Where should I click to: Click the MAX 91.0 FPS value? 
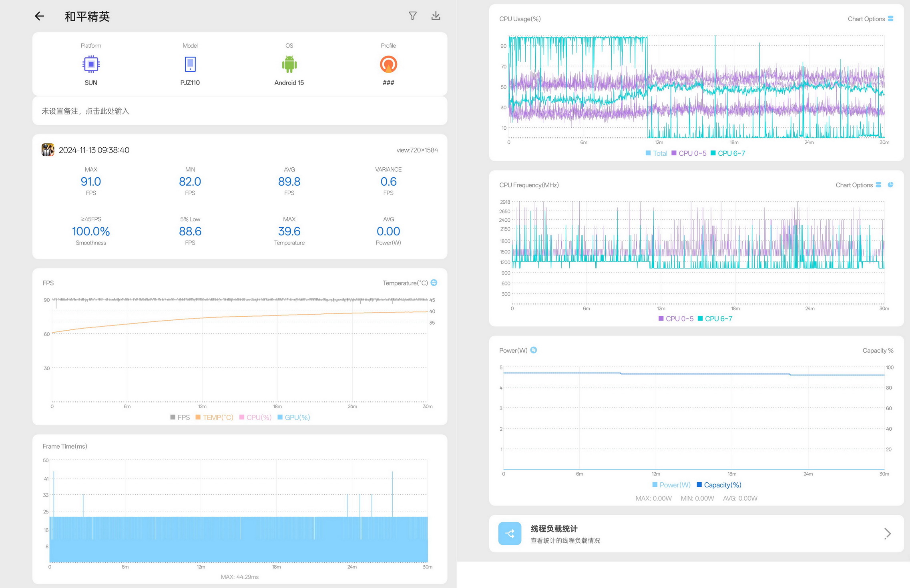[91, 182]
